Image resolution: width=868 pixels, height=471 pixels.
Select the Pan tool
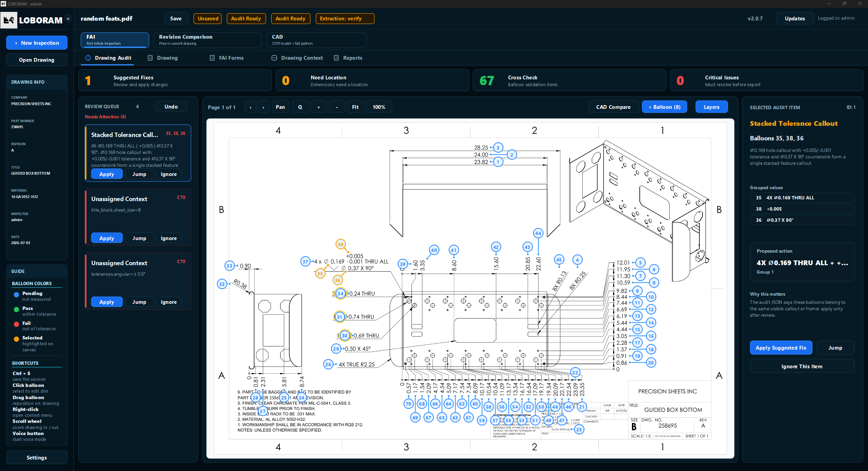(281, 107)
